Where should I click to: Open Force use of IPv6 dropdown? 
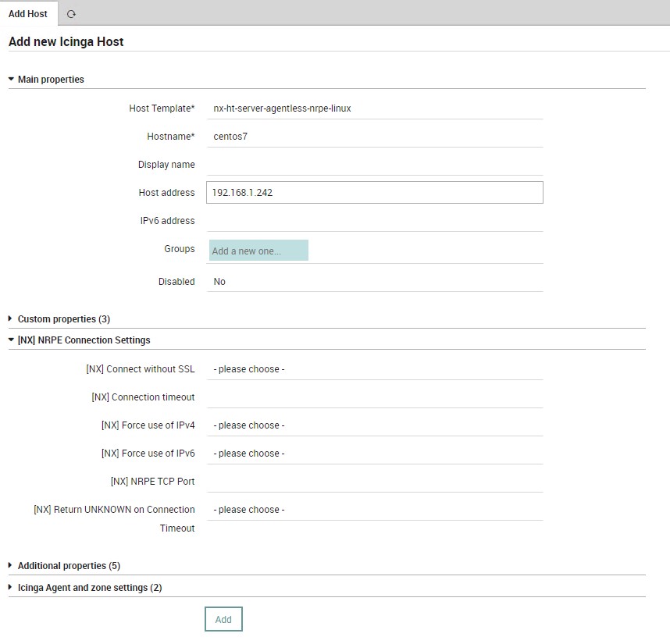point(375,454)
